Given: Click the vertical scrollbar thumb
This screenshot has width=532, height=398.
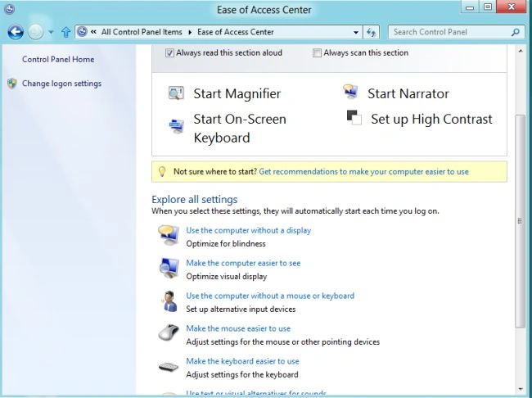Looking at the screenshot, I should (x=520, y=221).
